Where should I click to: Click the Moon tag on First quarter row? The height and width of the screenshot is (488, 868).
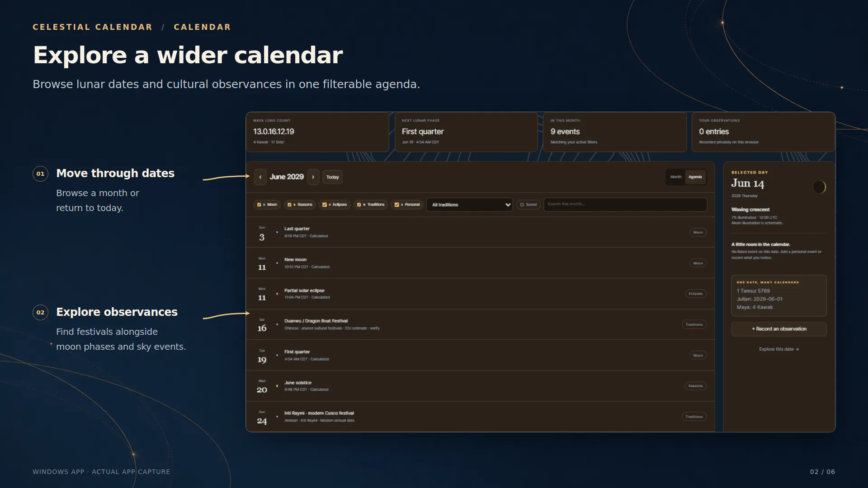click(698, 355)
